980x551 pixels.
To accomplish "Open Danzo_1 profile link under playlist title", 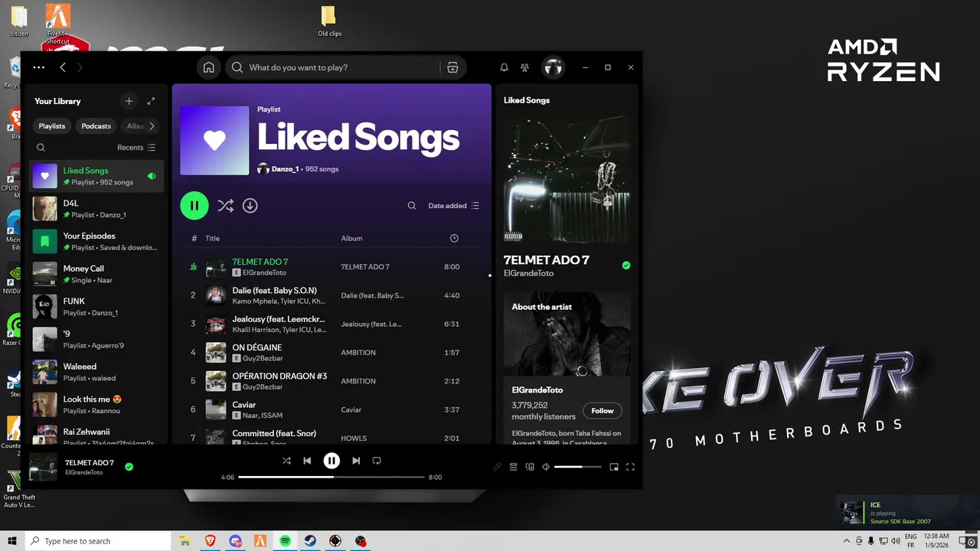I will coord(285,169).
